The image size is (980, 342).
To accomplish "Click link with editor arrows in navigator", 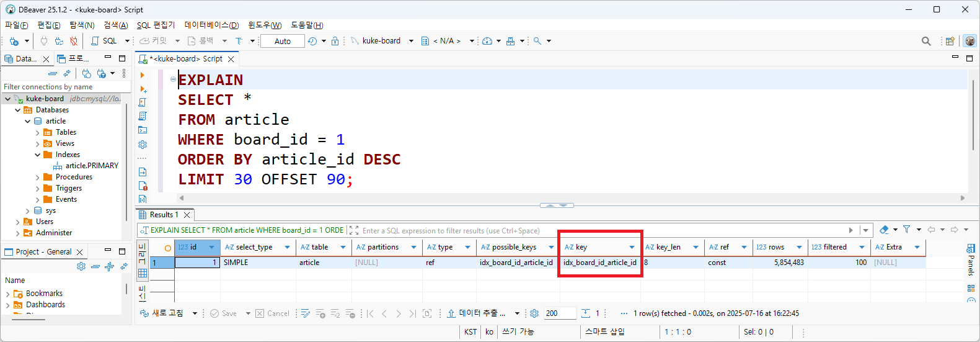I will click(x=67, y=73).
